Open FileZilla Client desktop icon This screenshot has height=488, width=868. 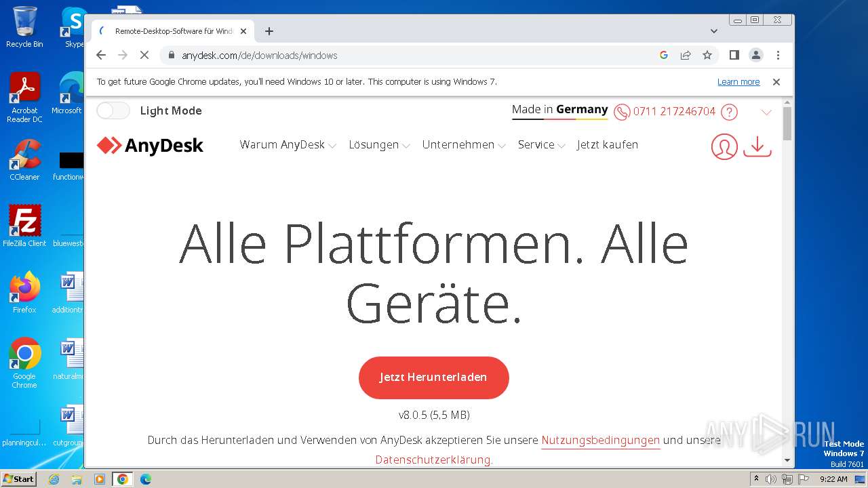[24, 226]
